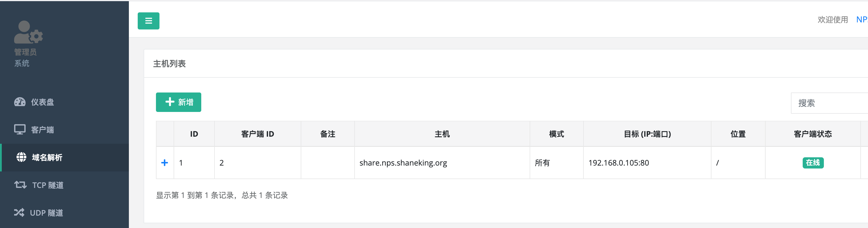Click the NPS link in header
The width and height of the screenshot is (868, 228).
(x=862, y=19)
